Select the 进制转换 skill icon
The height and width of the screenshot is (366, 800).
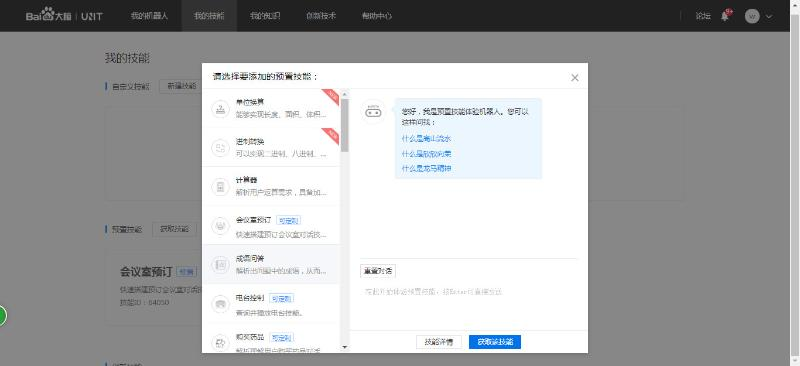(220, 148)
